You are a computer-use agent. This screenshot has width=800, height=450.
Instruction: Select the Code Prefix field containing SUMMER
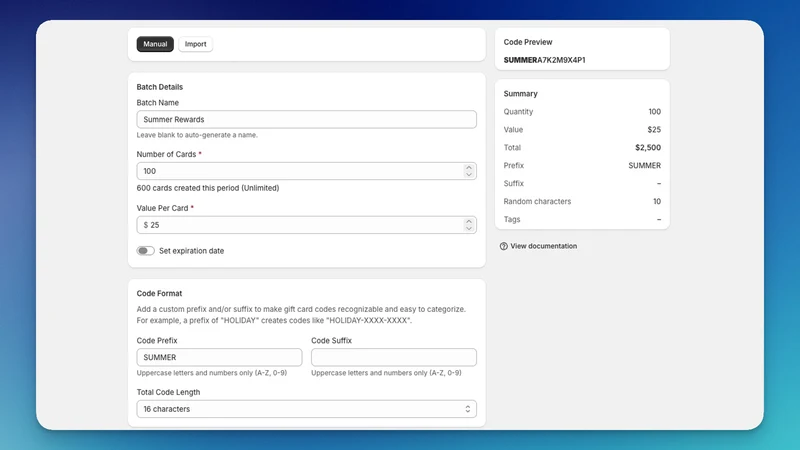point(219,357)
